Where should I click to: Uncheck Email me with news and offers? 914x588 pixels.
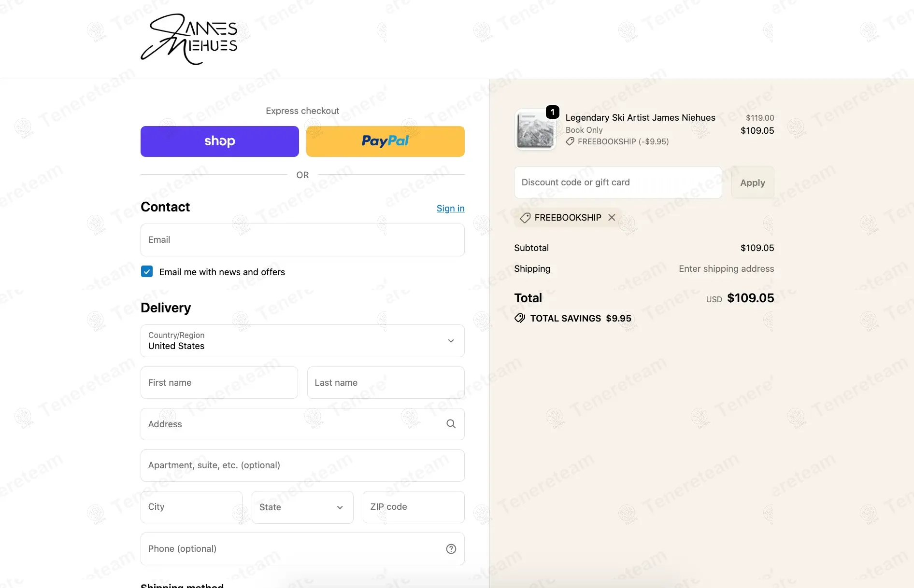coord(147,271)
